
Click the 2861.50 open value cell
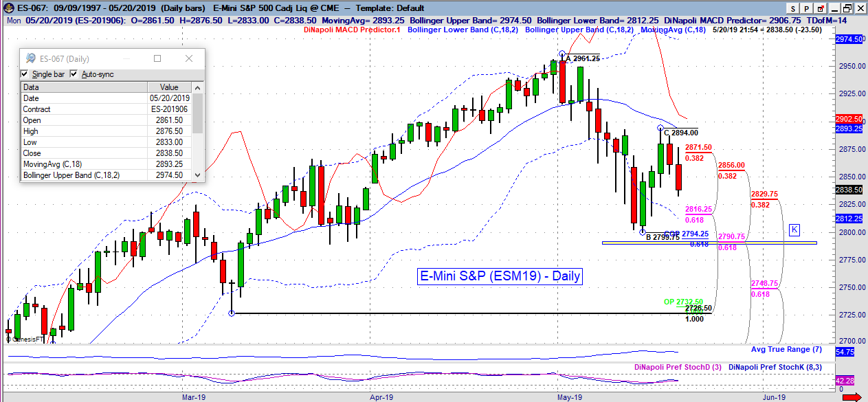coord(170,120)
